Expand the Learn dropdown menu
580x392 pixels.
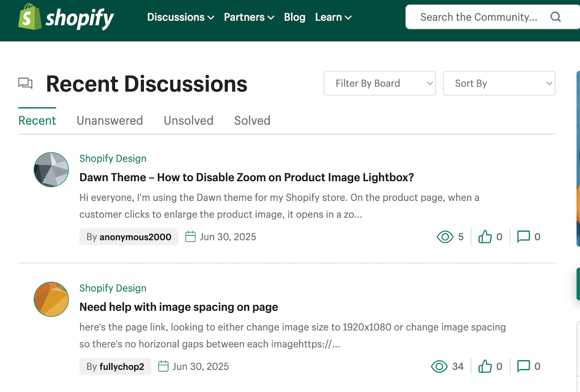[x=333, y=17]
